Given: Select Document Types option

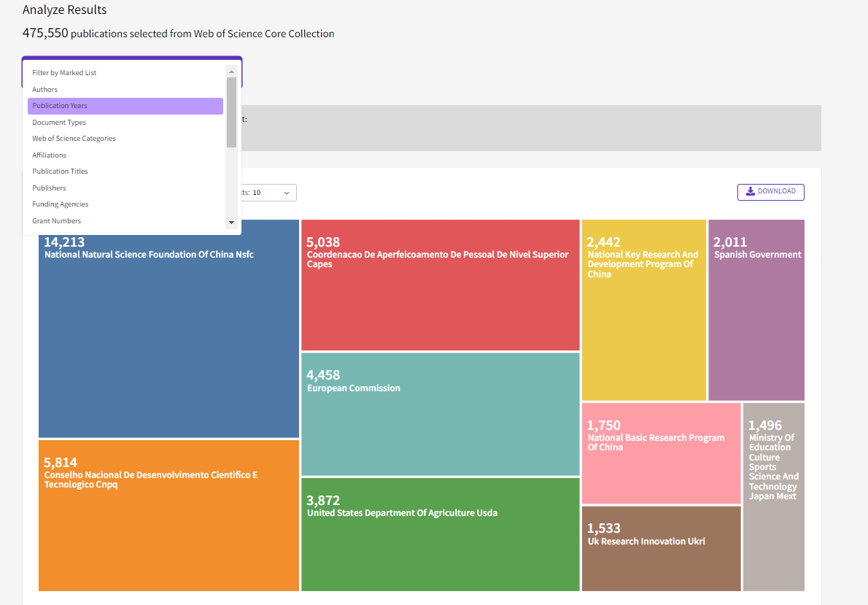Looking at the screenshot, I should 125,123.
